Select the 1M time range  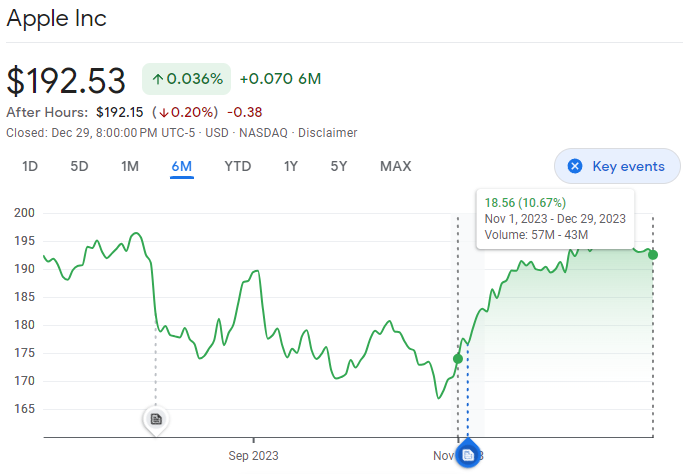[130, 166]
